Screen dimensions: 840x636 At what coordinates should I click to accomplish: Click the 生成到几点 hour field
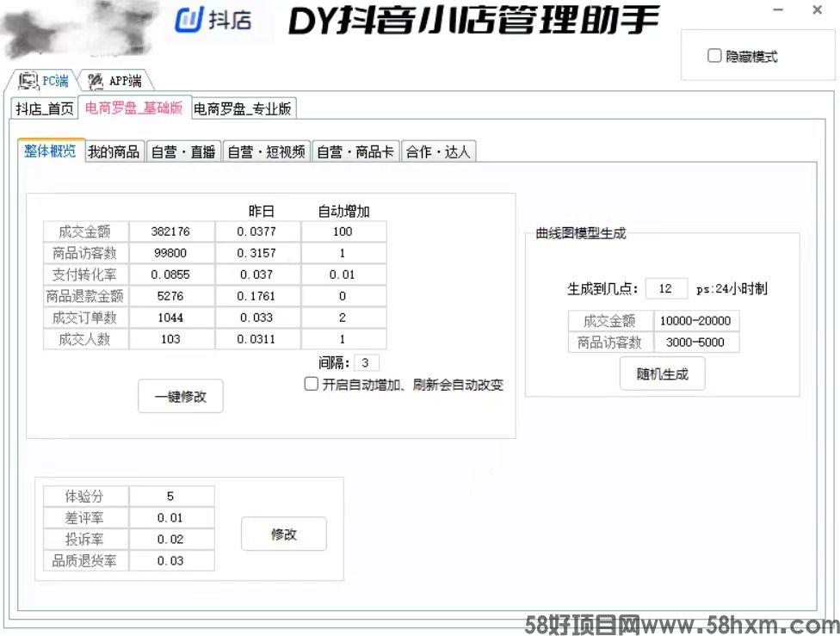tap(666, 289)
